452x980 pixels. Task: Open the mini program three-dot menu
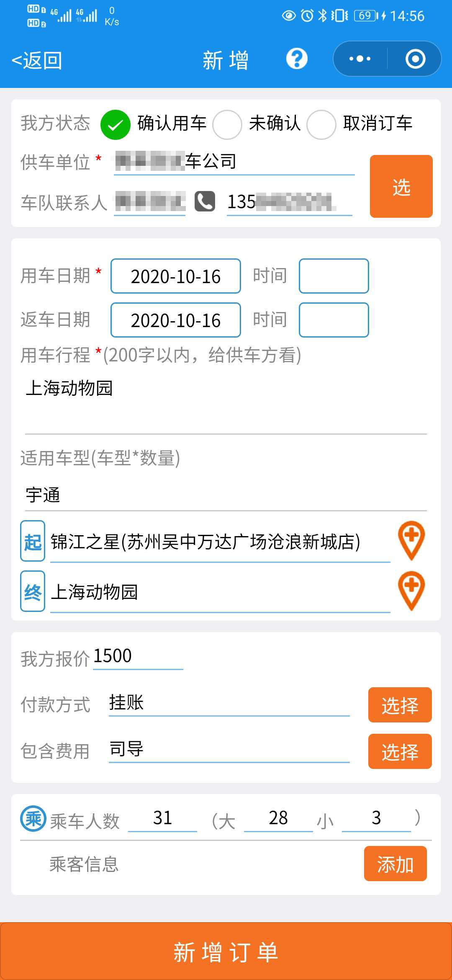point(360,59)
